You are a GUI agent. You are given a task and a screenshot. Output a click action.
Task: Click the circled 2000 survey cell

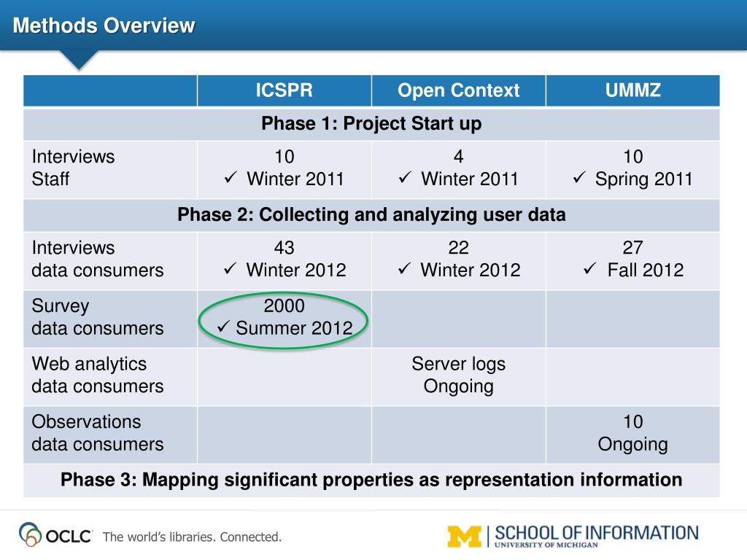pyautogui.click(x=285, y=319)
